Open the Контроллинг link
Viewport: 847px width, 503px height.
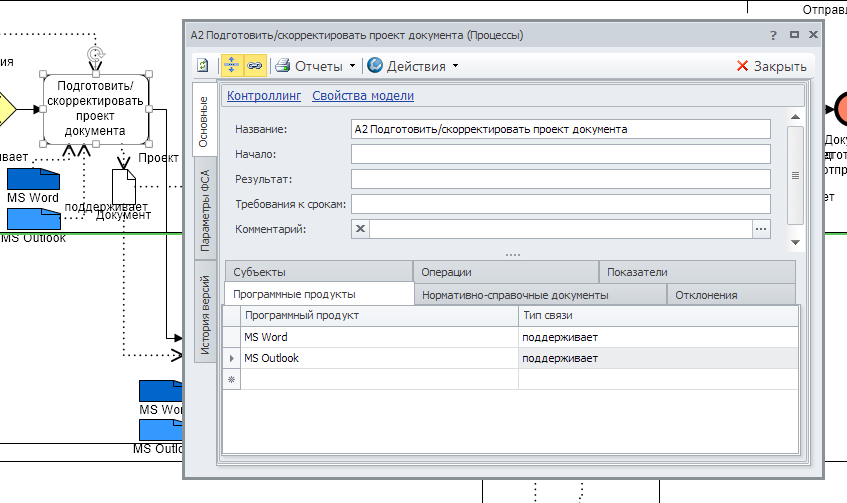point(264,96)
